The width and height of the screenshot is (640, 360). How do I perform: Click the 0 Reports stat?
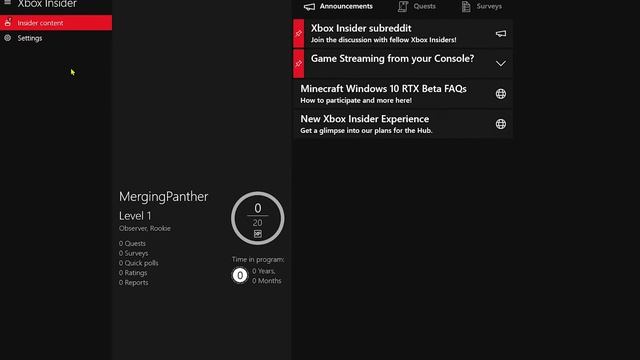(x=133, y=282)
